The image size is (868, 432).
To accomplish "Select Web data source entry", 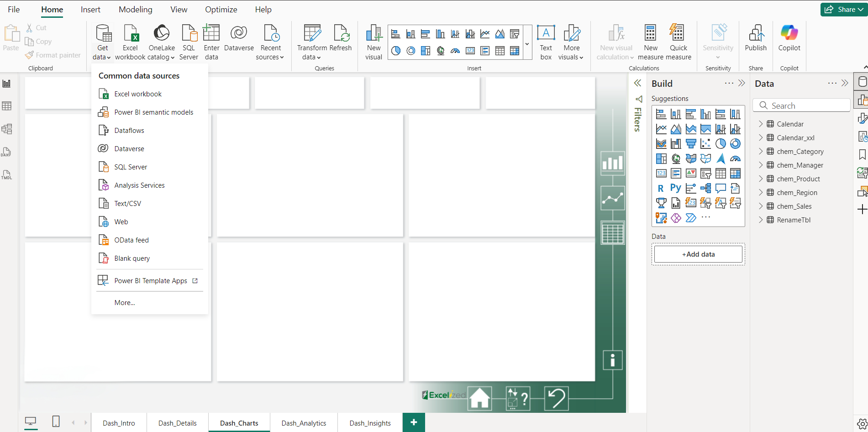I will click(x=150, y=222).
